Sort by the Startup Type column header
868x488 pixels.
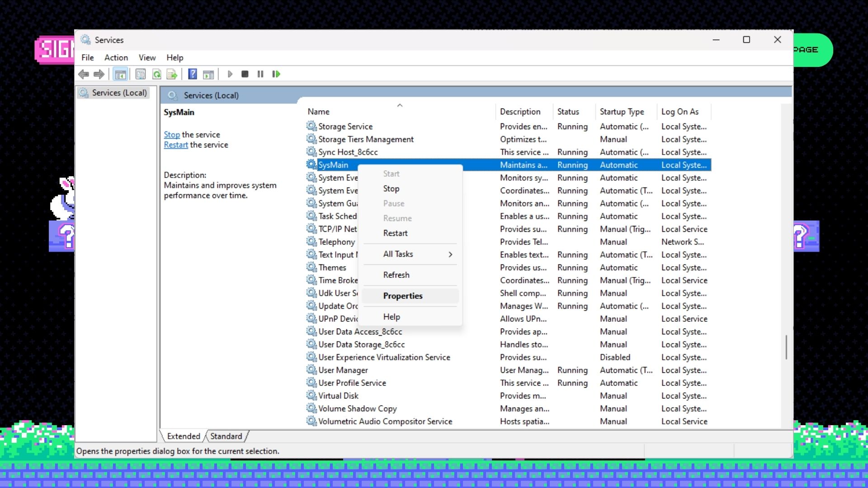627,111
